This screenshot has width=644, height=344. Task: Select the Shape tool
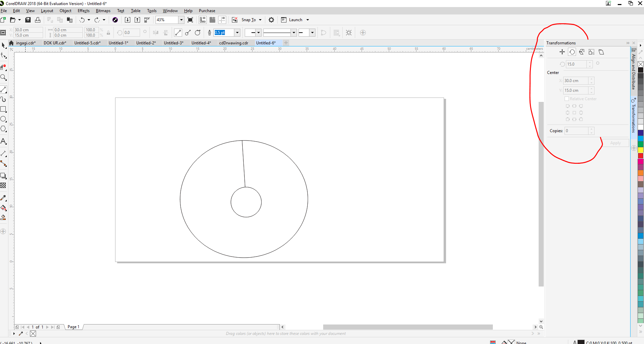coord(4,56)
